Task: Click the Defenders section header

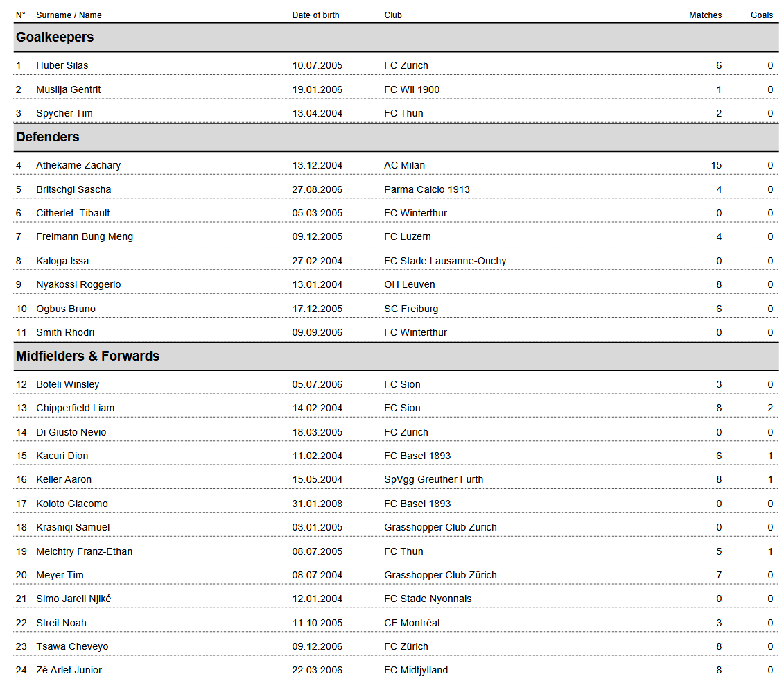Action: (x=48, y=137)
